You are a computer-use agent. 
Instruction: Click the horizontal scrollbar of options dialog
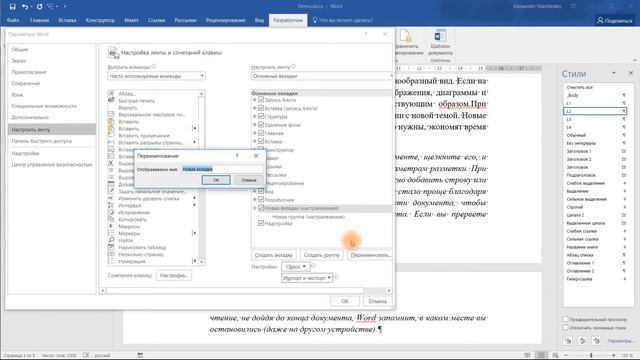(x=246, y=291)
